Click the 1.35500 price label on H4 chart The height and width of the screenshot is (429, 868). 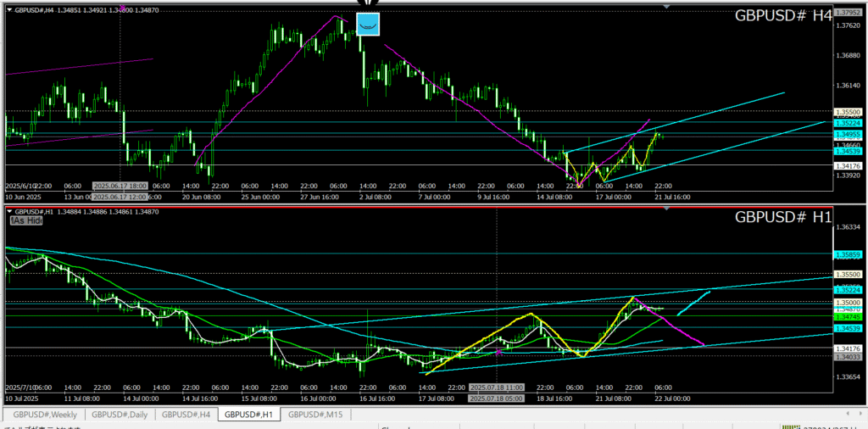coord(848,112)
